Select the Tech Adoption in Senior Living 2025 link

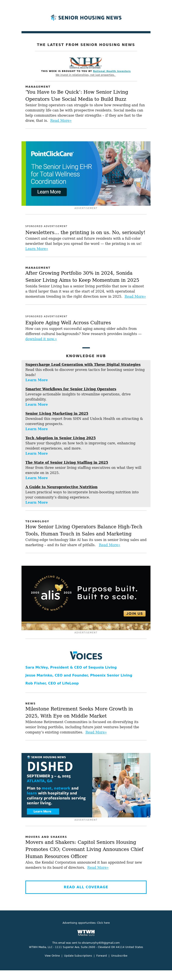tap(60, 438)
